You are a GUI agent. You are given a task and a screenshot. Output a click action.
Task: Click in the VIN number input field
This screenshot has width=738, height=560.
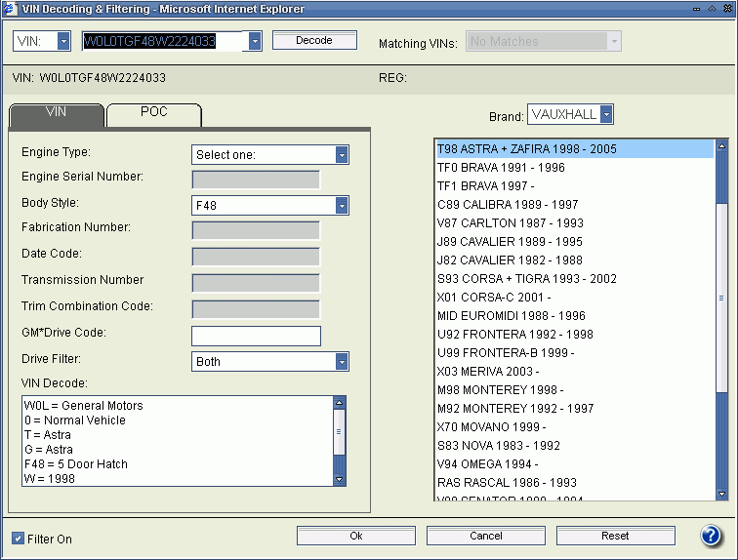pyautogui.click(x=165, y=41)
